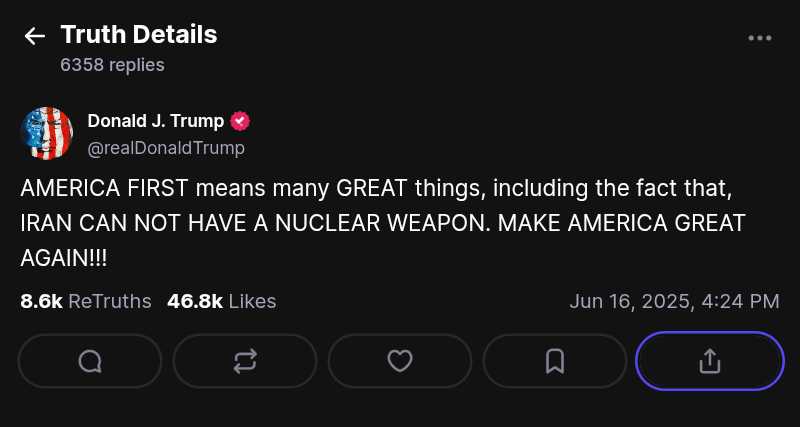The image size is (800, 427).
Task: Click the reply speech bubble icon
Action: pyautogui.click(x=90, y=361)
